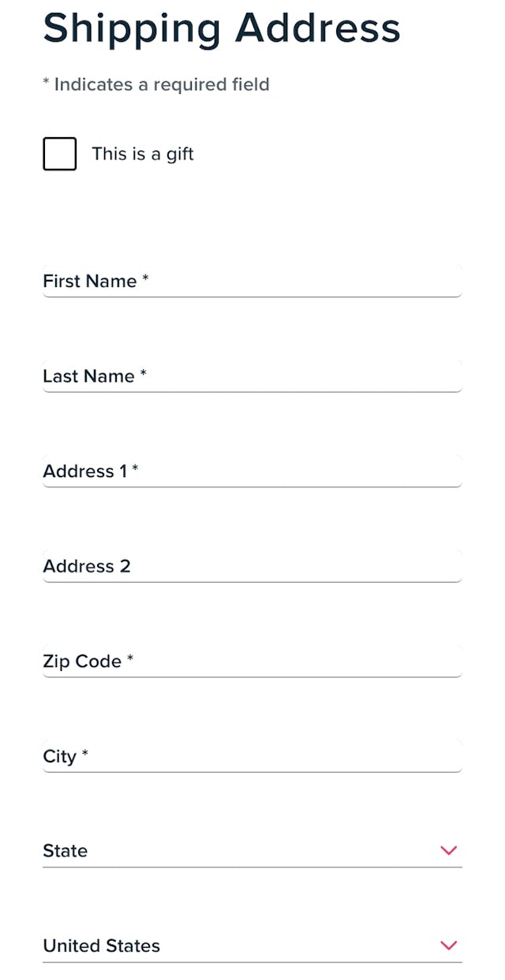Click the First Name input field
The image size is (505, 980).
(x=251, y=281)
